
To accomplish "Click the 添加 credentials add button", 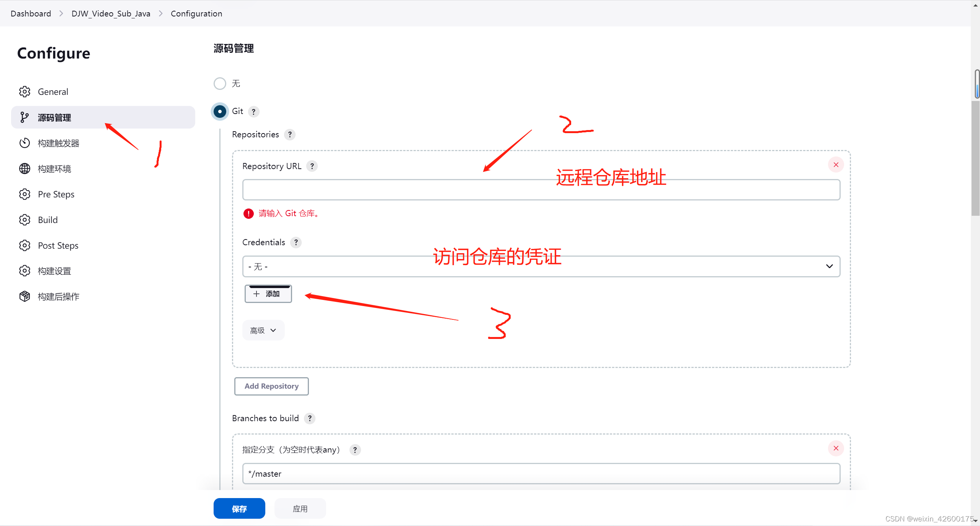I will pyautogui.click(x=268, y=294).
